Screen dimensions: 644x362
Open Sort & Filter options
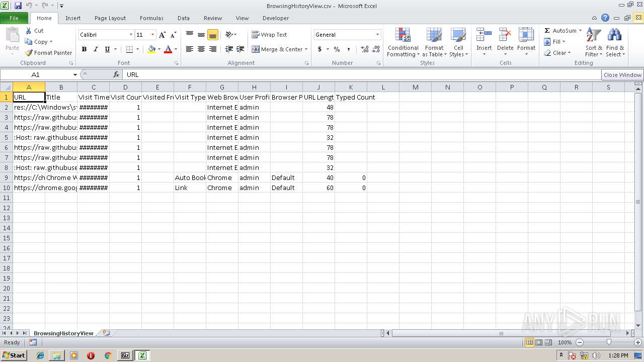pos(594,43)
